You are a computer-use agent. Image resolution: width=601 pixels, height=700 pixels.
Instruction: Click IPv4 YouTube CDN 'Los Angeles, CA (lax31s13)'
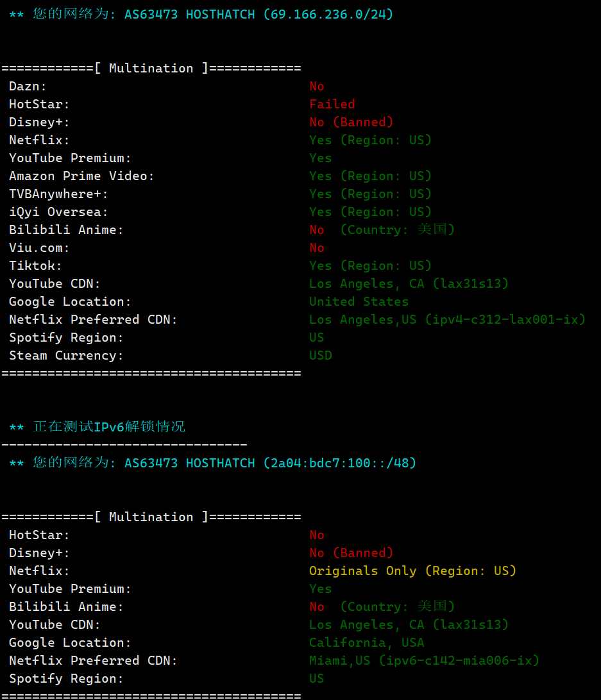click(409, 283)
